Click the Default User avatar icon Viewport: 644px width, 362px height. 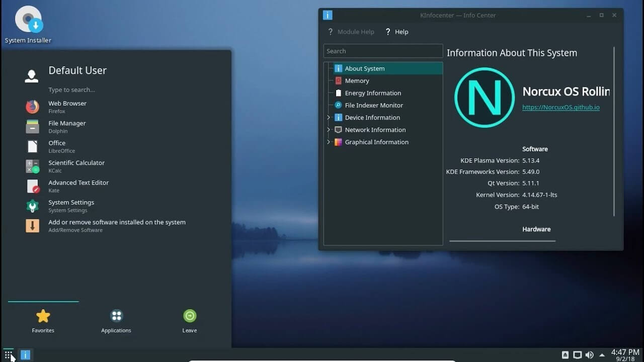click(31, 75)
